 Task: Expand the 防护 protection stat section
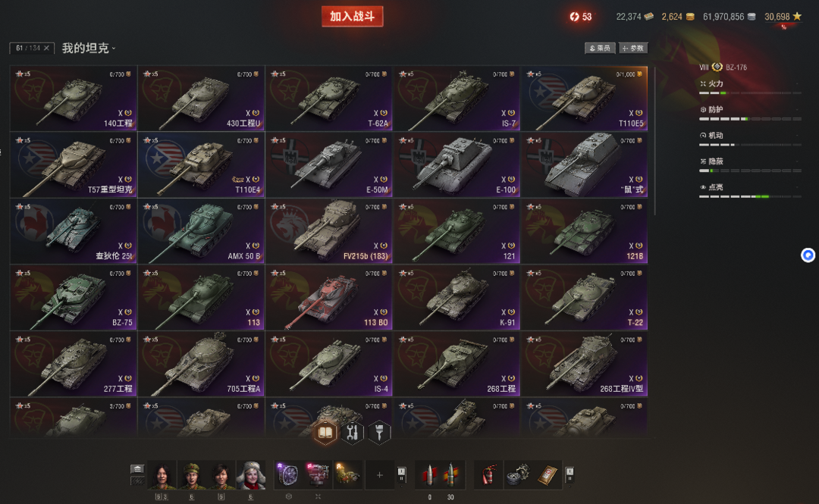point(750,110)
